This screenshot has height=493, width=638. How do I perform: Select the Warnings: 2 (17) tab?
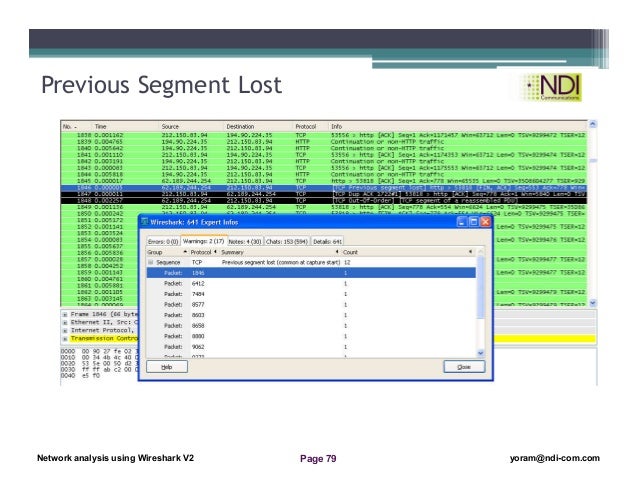tap(203, 241)
